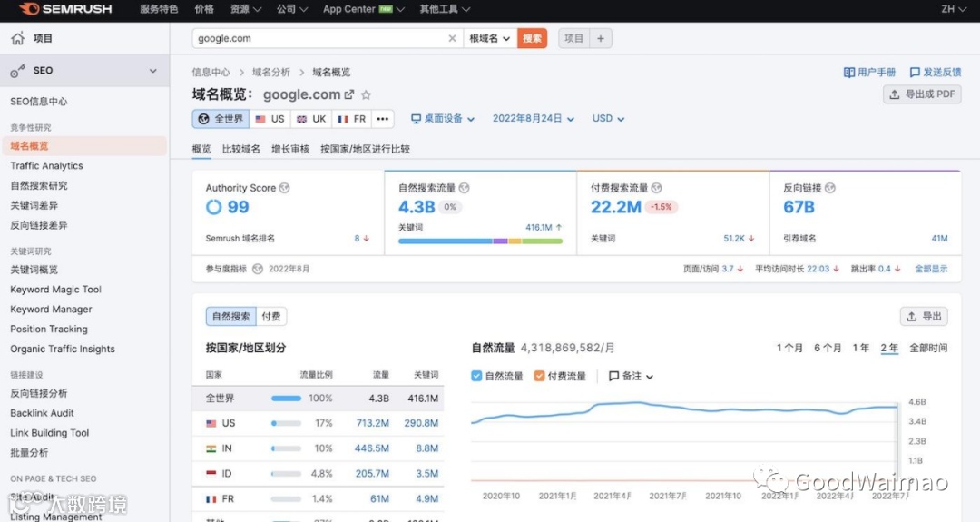Click the info icon next to 参与度指标
This screenshot has height=522, width=980.
(258, 269)
